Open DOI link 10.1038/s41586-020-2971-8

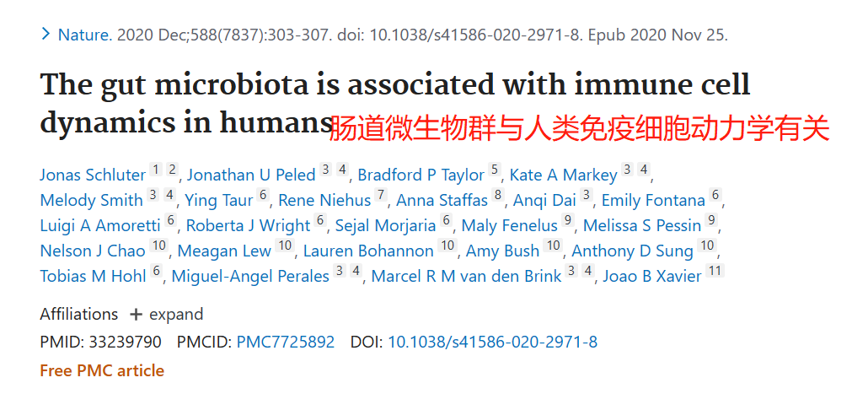tap(493, 342)
